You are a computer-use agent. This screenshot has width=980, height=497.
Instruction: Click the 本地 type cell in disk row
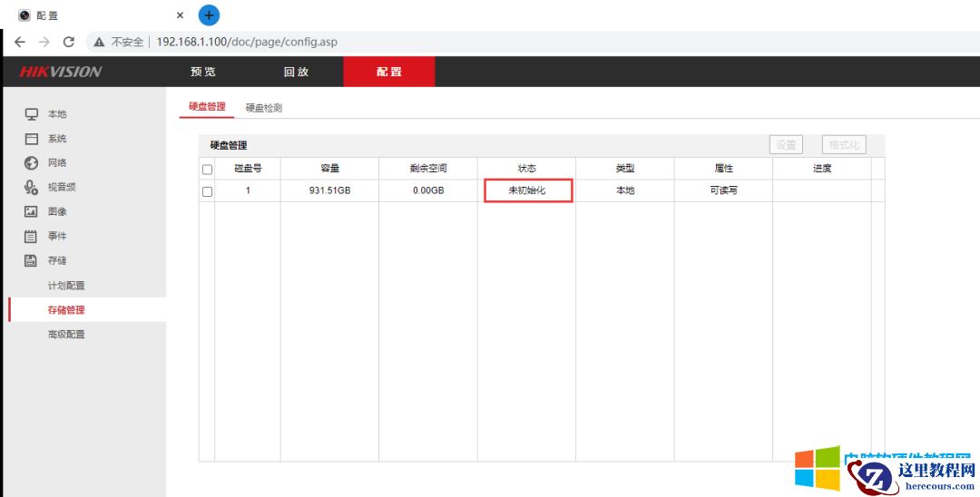pos(625,190)
